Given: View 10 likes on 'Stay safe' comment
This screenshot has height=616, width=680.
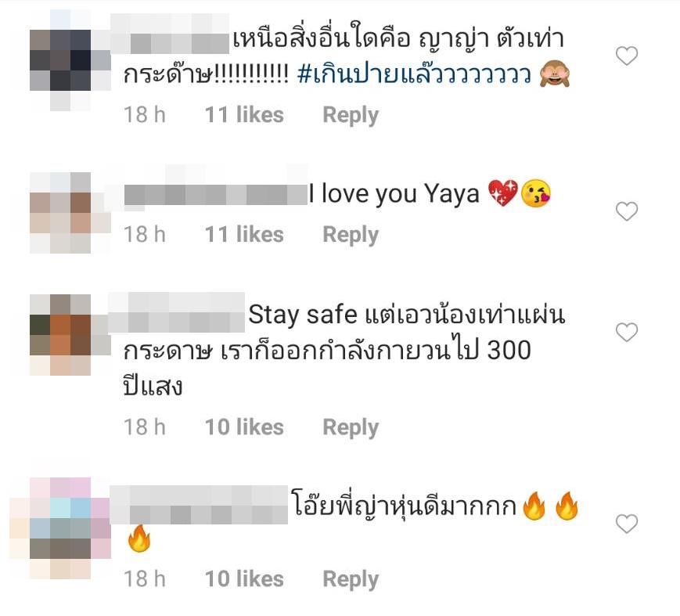Looking at the screenshot, I should pos(244,427).
